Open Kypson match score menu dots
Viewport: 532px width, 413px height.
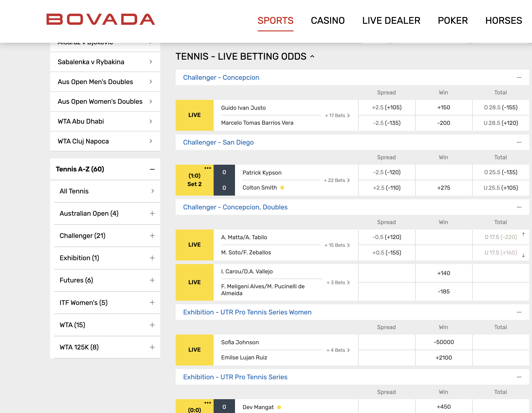coord(208,168)
